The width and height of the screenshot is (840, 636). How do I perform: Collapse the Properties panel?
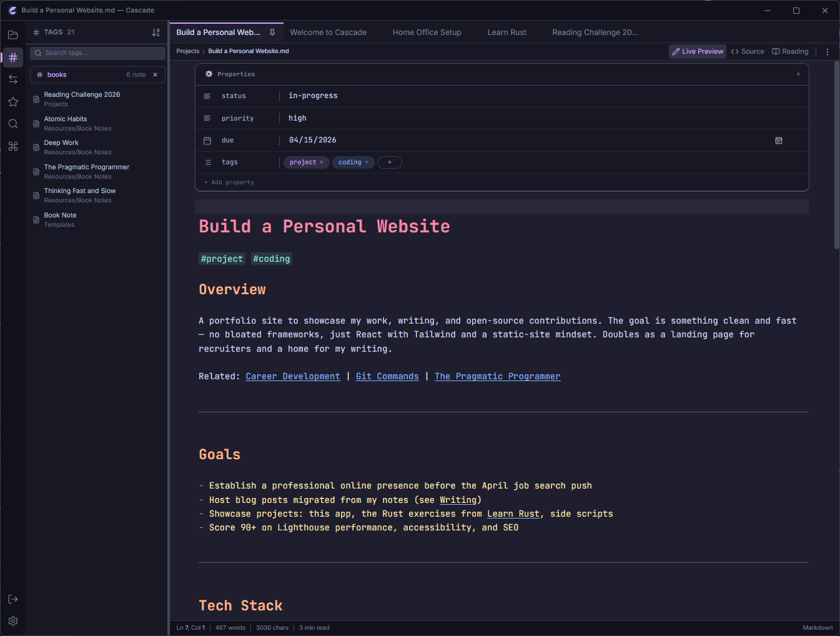tap(798, 74)
